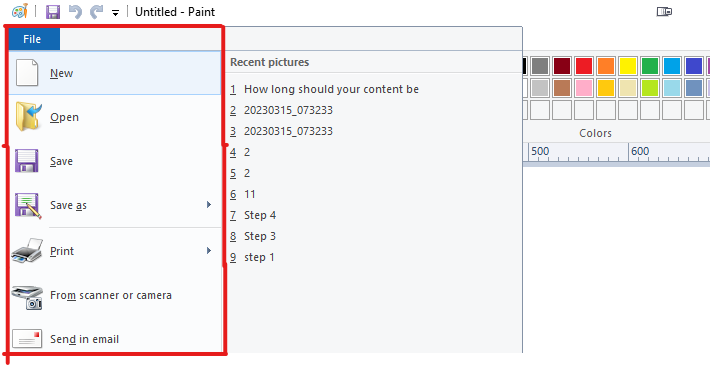Click the Print printer icon
710x365 pixels.
(x=27, y=250)
